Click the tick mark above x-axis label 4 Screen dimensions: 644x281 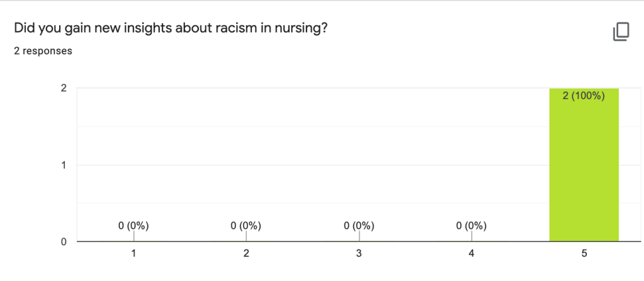click(x=472, y=236)
